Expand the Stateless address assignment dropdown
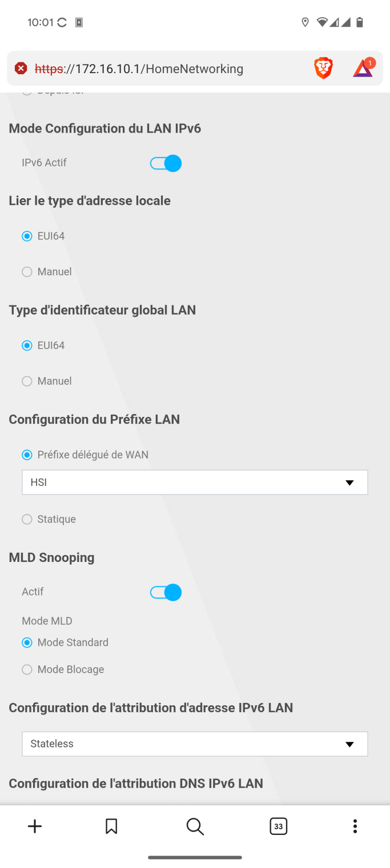The image size is (390, 868). (195, 744)
